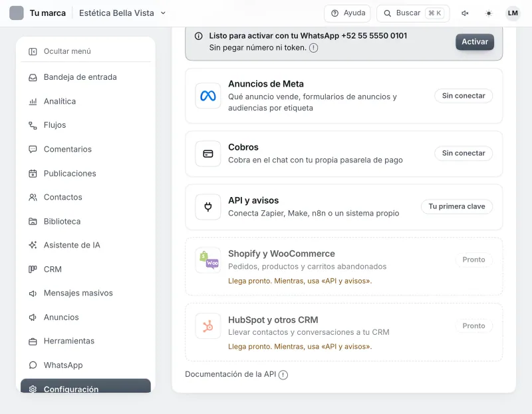Open Flujos section
The width and height of the screenshot is (532, 414).
coord(86,125)
